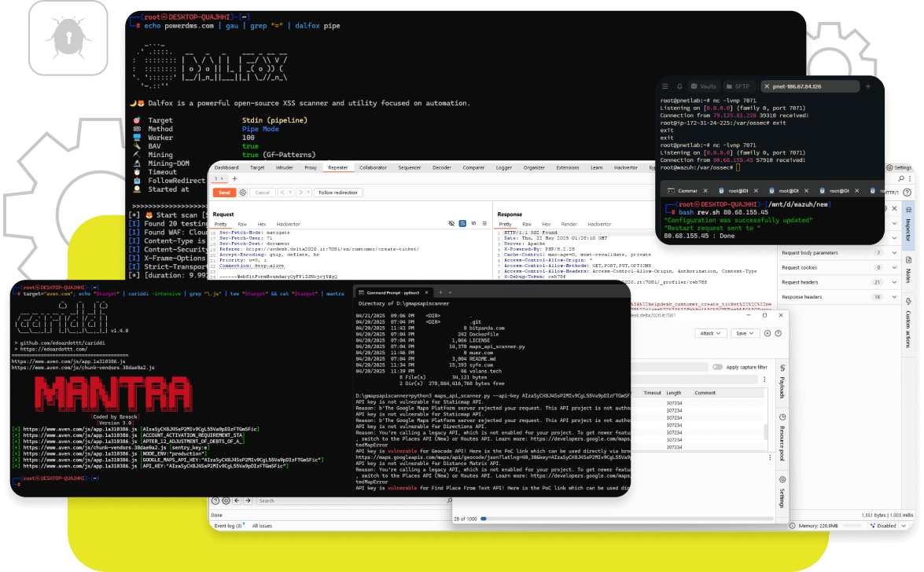Image resolution: width=924 pixels, height=572 pixels.
Task: Click the Repeater settings gear icon
Action: [243, 192]
